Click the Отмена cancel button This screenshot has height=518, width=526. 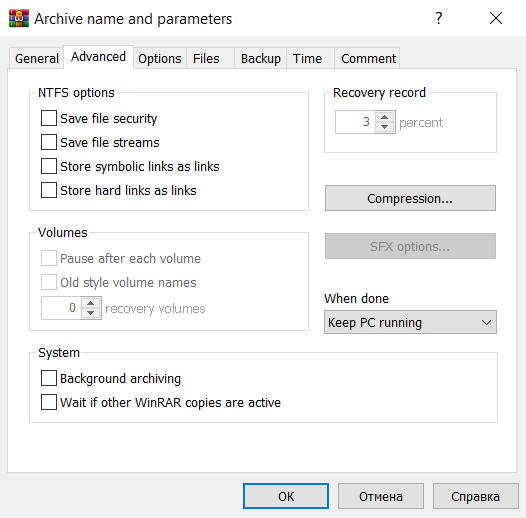[381, 496]
